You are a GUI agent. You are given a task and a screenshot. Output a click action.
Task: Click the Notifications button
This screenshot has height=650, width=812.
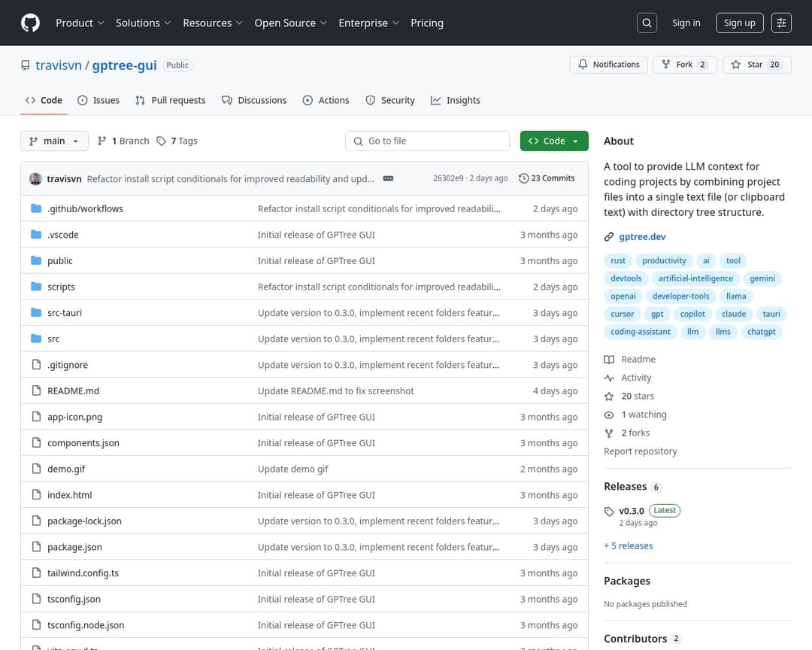(608, 65)
